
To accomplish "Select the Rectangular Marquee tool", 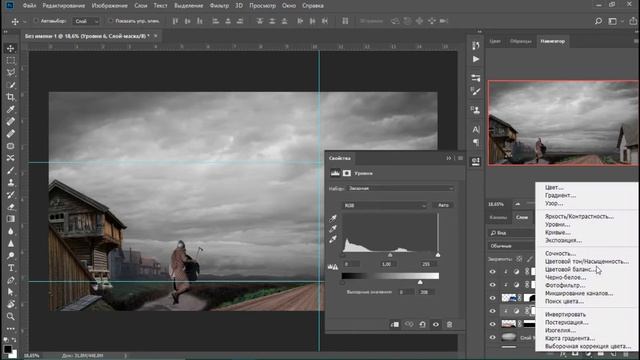I will [11, 60].
